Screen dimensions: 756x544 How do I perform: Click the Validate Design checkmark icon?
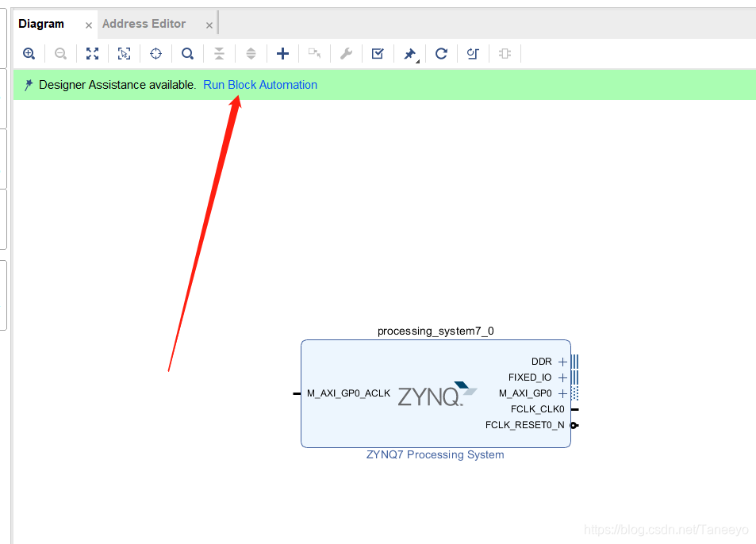378,53
